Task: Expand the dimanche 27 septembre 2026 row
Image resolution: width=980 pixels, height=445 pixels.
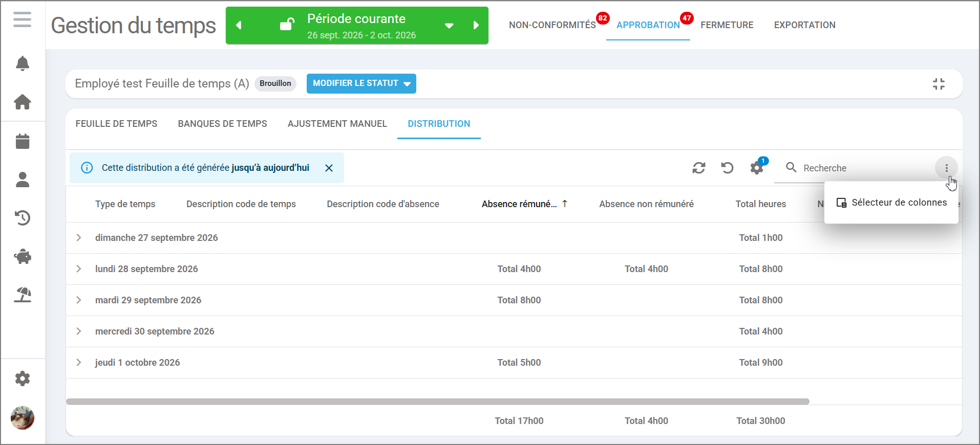Action: [79, 237]
